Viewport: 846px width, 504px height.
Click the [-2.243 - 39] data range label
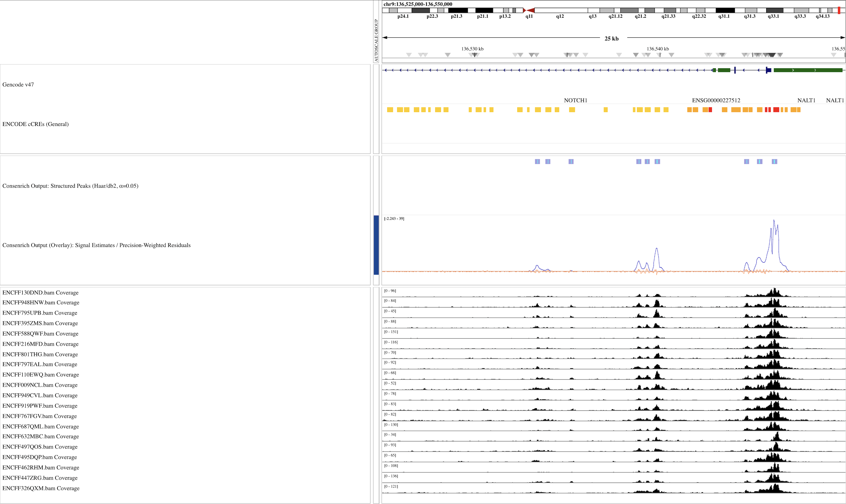[394, 218]
